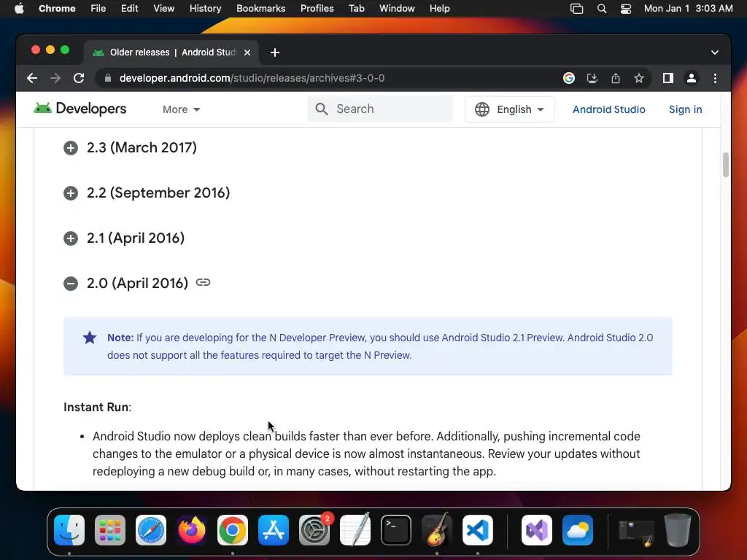Click the browser forward arrow
Viewport: 747px width, 560px height.
tap(55, 78)
